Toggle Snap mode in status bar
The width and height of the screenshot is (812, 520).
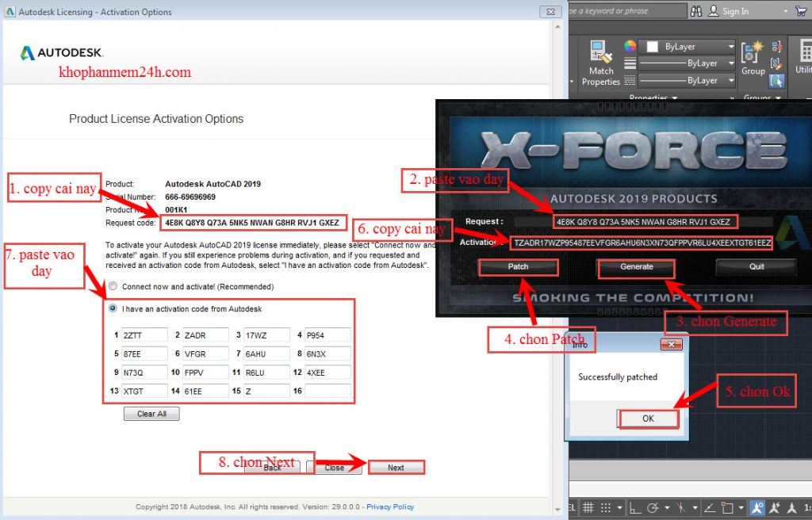606,507
